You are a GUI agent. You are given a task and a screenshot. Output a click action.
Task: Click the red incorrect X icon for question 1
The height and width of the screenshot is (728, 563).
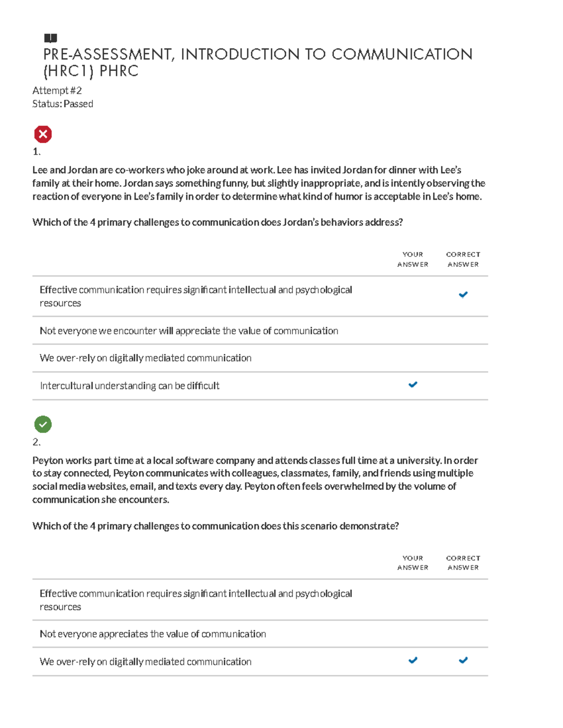click(x=43, y=135)
